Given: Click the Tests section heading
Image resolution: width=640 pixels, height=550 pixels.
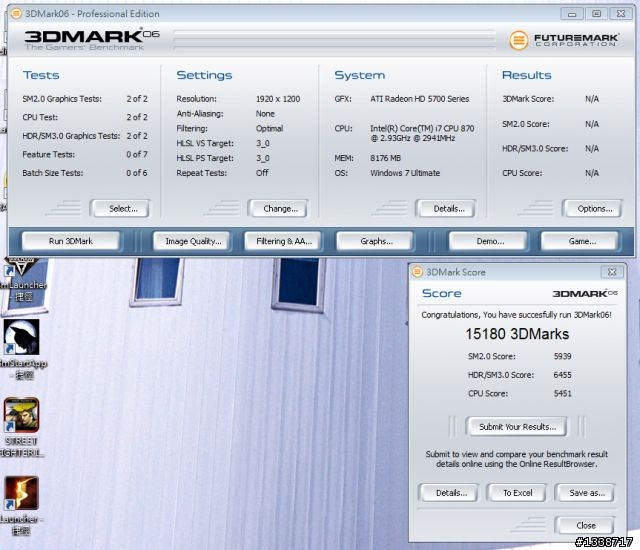Looking at the screenshot, I should [x=41, y=75].
